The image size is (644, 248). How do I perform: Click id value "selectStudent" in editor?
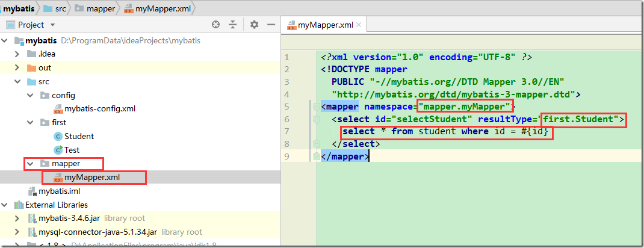[433, 119]
